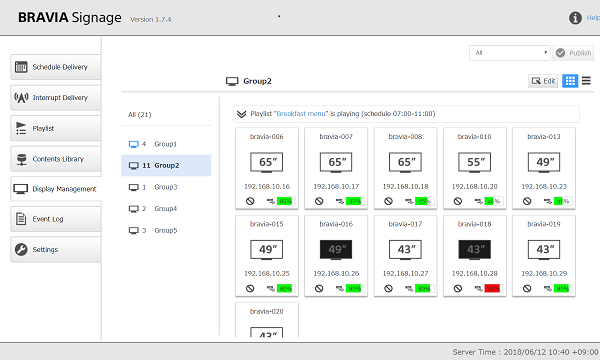Select Group5 in the group list
The image size is (600, 360).
coord(166,230)
